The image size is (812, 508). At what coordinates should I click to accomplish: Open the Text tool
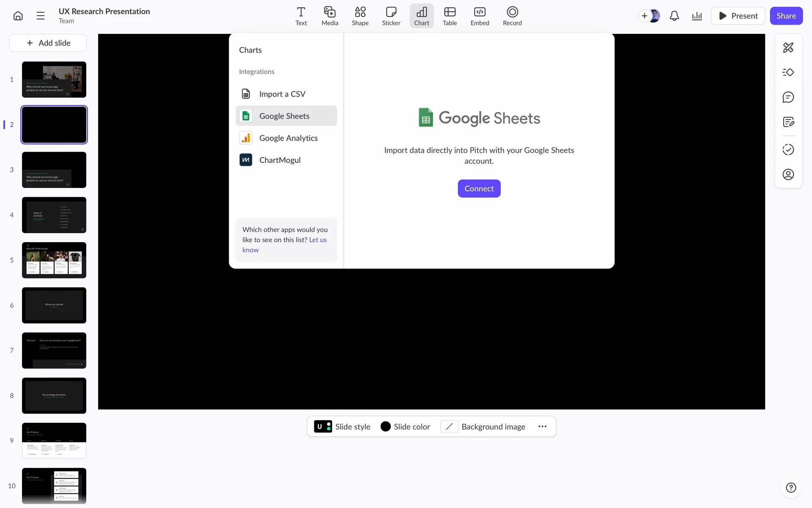(x=301, y=16)
